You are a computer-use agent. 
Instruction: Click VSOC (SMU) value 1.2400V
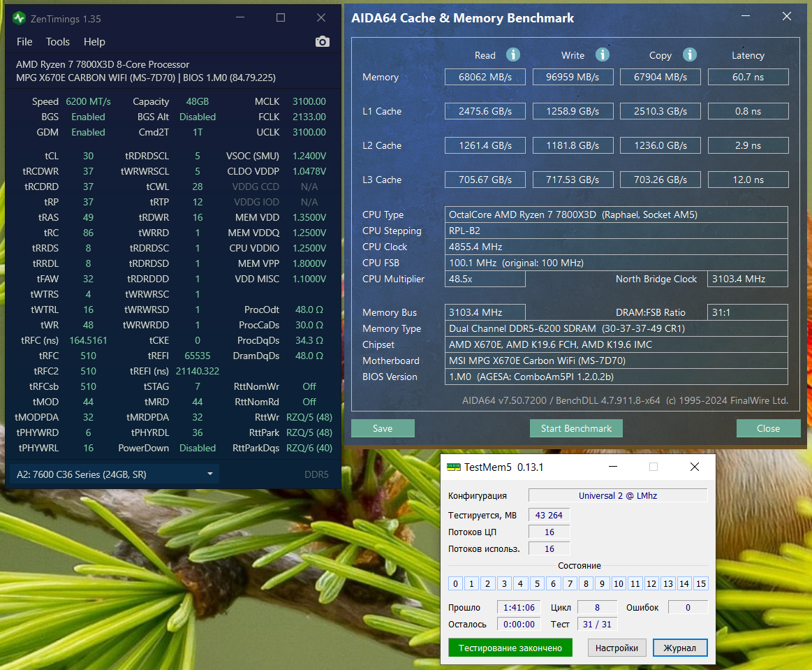(x=309, y=156)
